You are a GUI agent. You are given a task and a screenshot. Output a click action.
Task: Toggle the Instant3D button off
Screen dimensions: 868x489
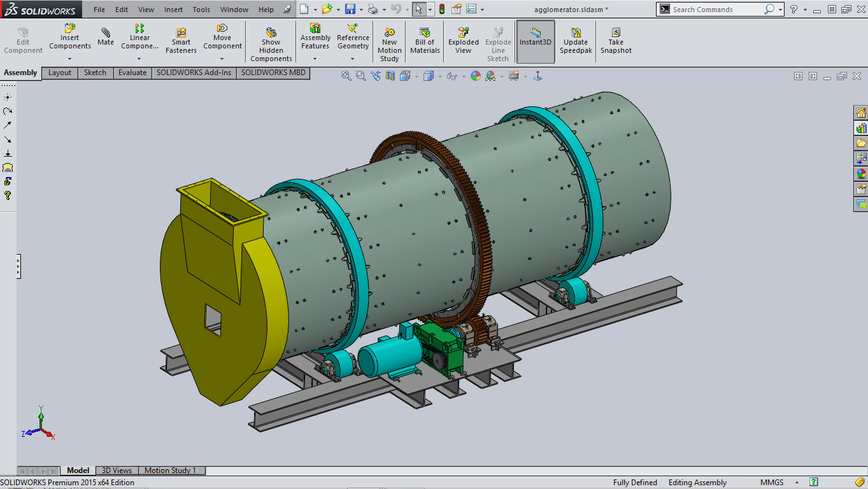pyautogui.click(x=536, y=41)
